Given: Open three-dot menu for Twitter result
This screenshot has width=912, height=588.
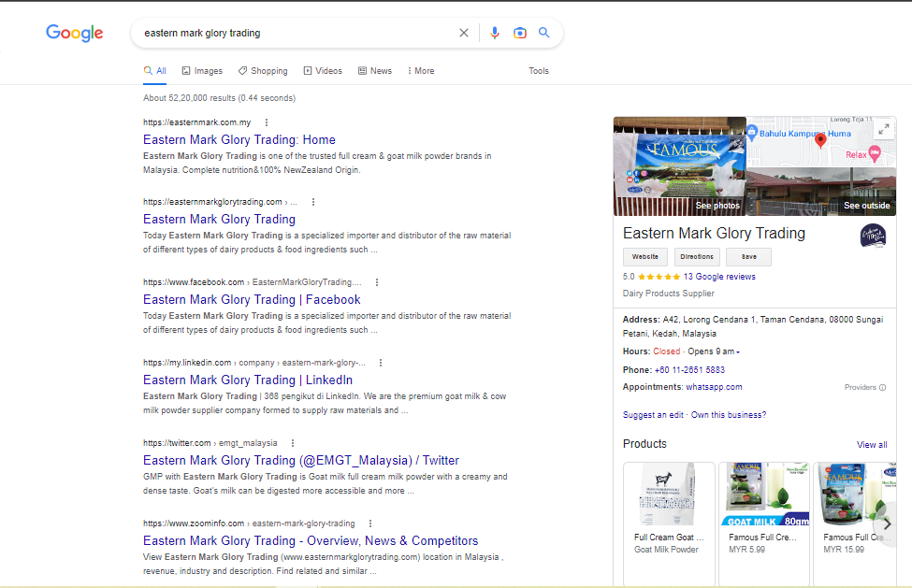Looking at the screenshot, I should coord(293,443).
